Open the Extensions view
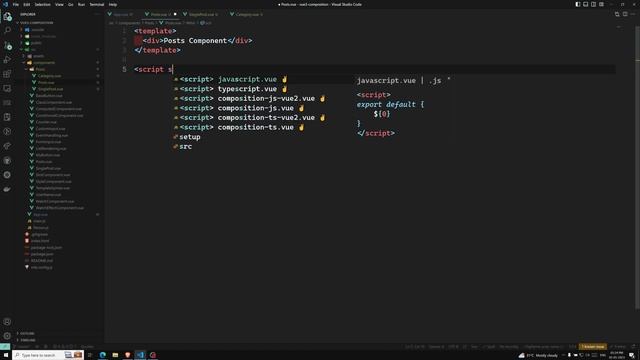Image resolution: width=640 pixels, height=360 pixels. pos(7,74)
